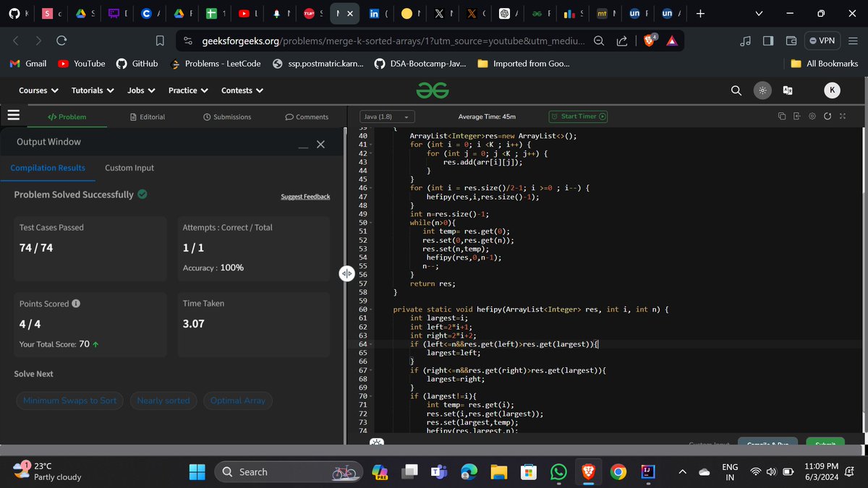This screenshot has width=868, height=488.
Task: Open the Java (1.8) language dropdown
Action: click(387, 116)
